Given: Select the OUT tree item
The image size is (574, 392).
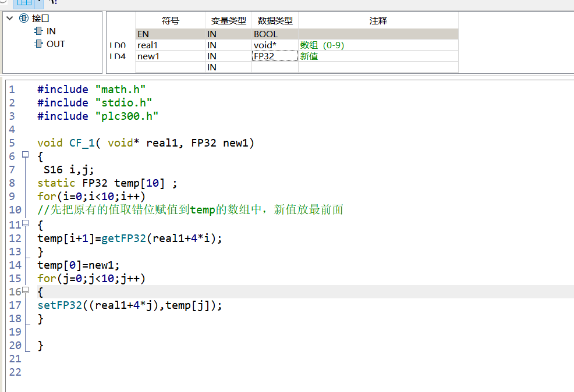Looking at the screenshot, I should coord(56,44).
